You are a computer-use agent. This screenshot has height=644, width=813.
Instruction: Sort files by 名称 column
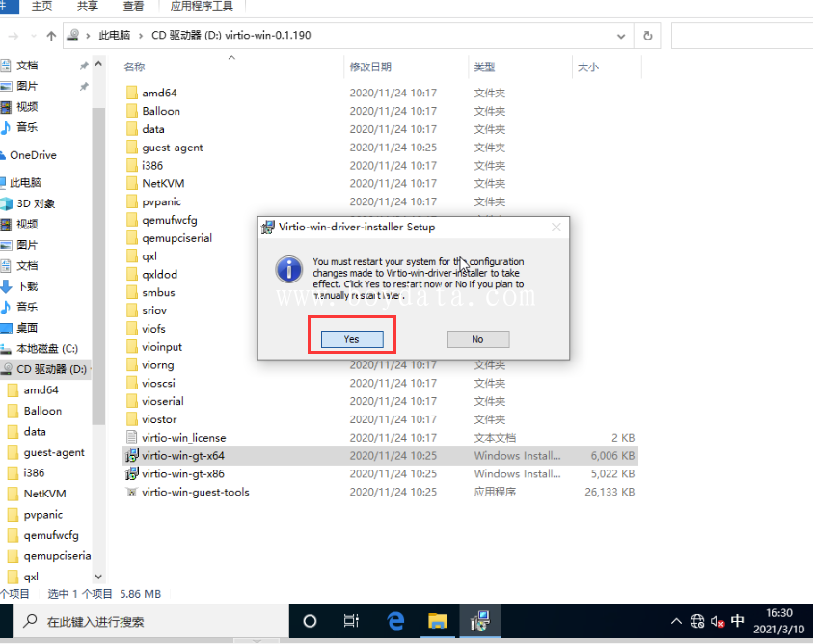[134, 67]
